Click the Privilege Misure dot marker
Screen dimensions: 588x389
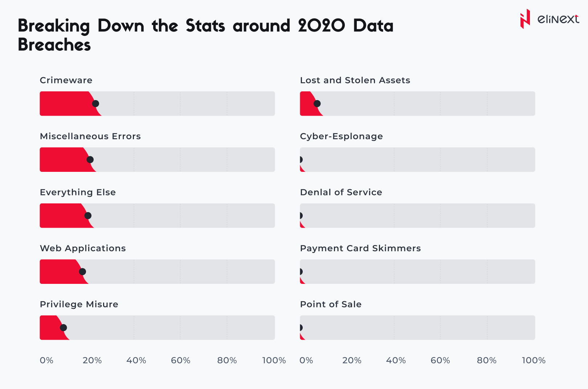(63, 328)
